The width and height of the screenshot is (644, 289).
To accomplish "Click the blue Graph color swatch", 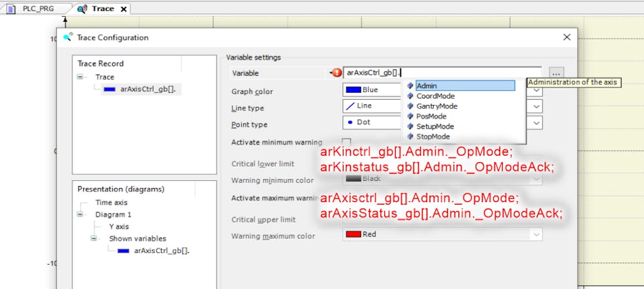I will pyautogui.click(x=353, y=90).
